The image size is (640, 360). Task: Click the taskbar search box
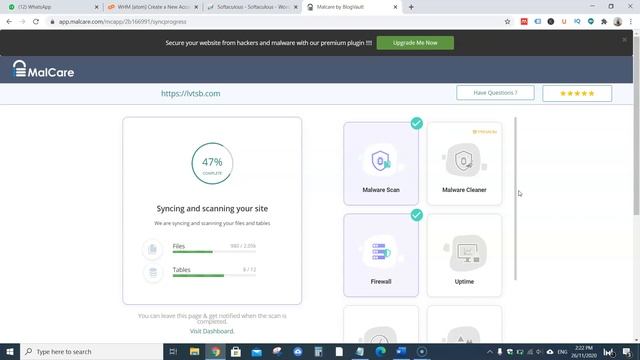pyautogui.click(x=91, y=351)
